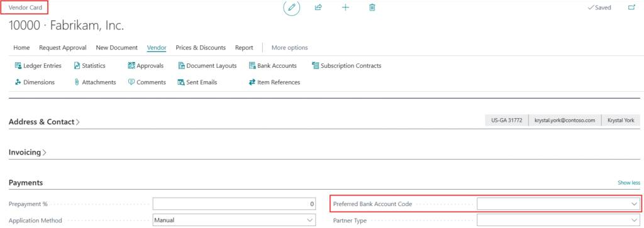Open Subscription Contracts

347,65
